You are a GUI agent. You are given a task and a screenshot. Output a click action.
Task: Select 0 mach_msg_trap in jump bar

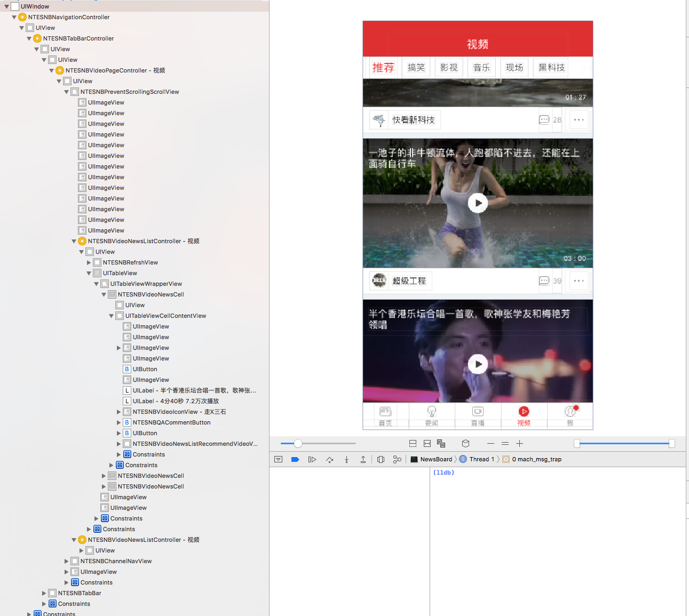532,459
